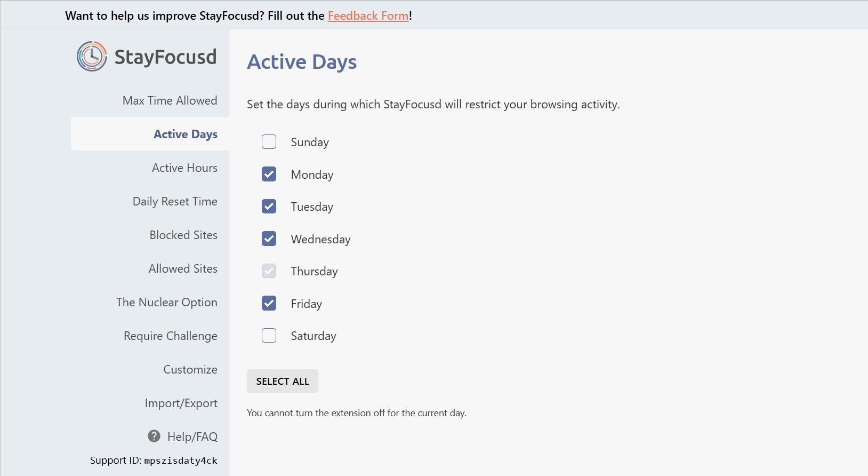Enable the Saturday checkbox
Screen dimensions: 868x476
(269, 335)
